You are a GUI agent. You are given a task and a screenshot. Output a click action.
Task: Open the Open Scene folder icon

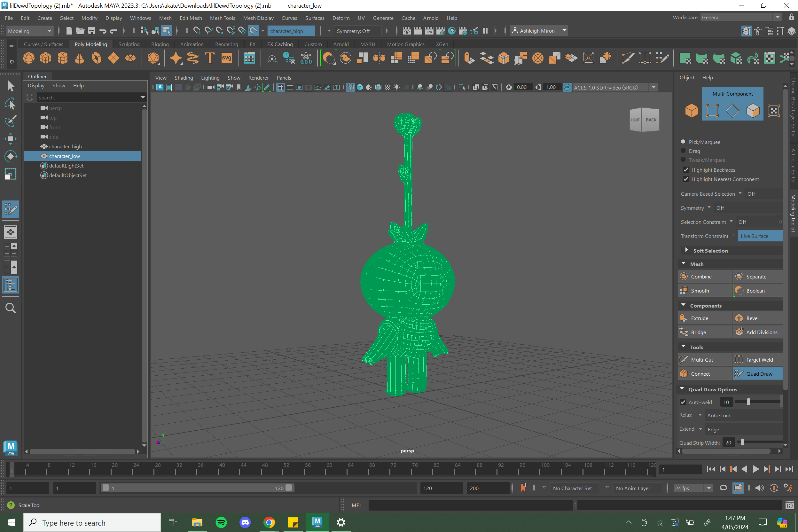[80, 31]
